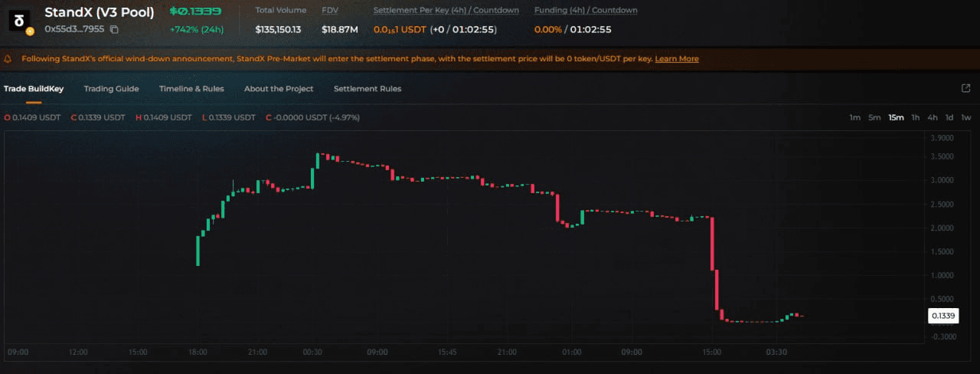The height and width of the screenshot is (374, 980).
Task: Switch to Trade BuildKey tab
Action: 34,89
